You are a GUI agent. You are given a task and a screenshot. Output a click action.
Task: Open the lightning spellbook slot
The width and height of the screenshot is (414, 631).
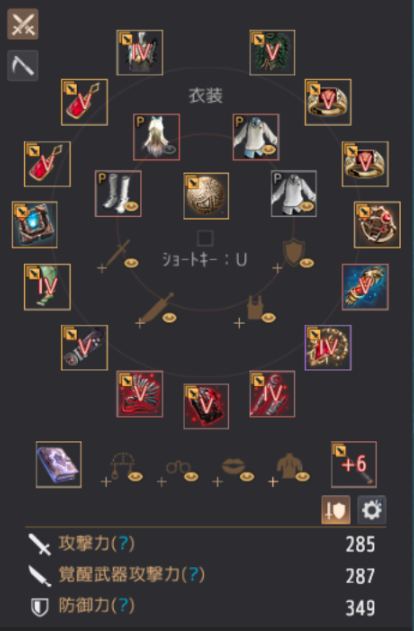59,464
